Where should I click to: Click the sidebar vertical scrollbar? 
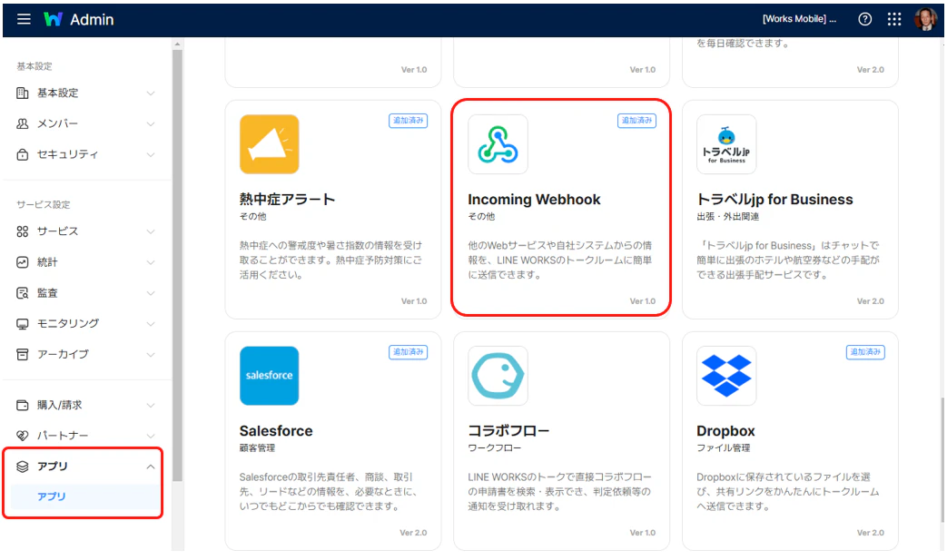click(x=177, y=266)
